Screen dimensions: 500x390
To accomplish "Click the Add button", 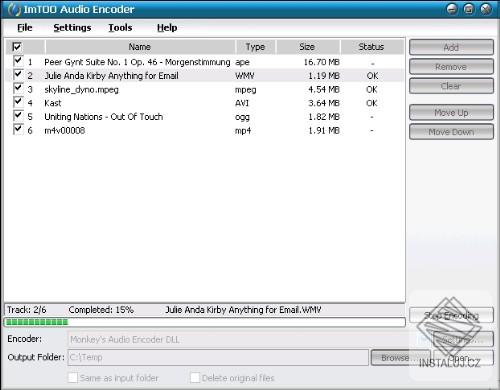I will (x=451, y=47).
